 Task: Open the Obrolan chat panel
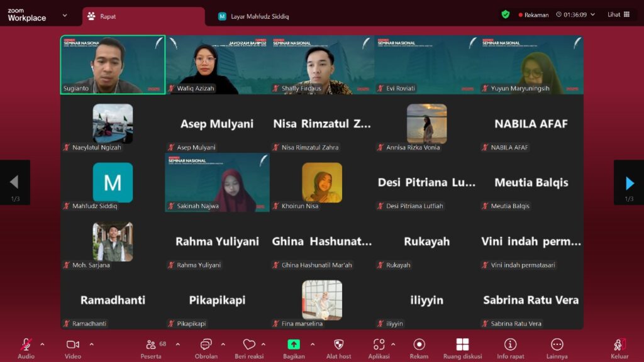[x=206, y=345]
